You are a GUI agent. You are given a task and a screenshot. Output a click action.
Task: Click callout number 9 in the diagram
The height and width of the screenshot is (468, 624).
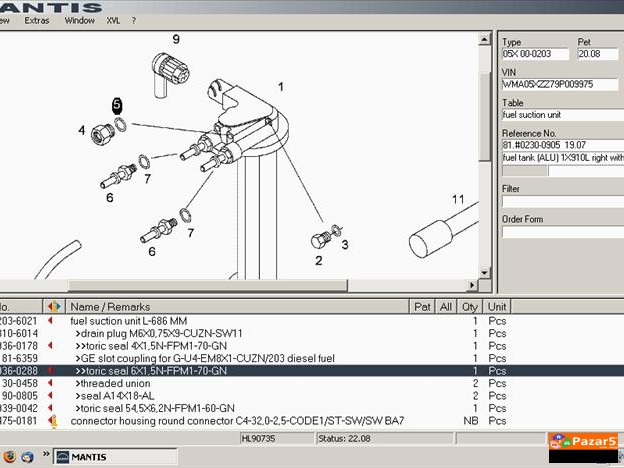(x=176, y=39)
